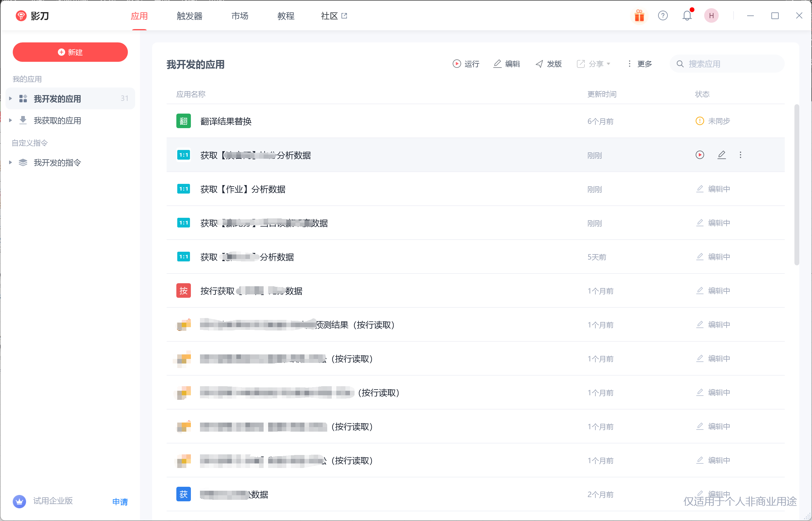812x521 pixels.
Task: Click the 运行 toolbar button
Action: pyautogui.click(x=466, y=64)
